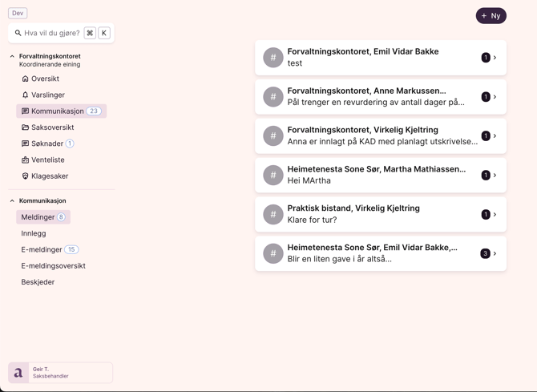Open E-meldingsoversikt page

[53, 266]
